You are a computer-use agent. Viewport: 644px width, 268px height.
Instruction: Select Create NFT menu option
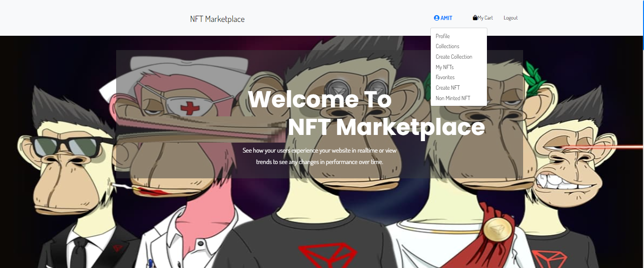[447, 88]
